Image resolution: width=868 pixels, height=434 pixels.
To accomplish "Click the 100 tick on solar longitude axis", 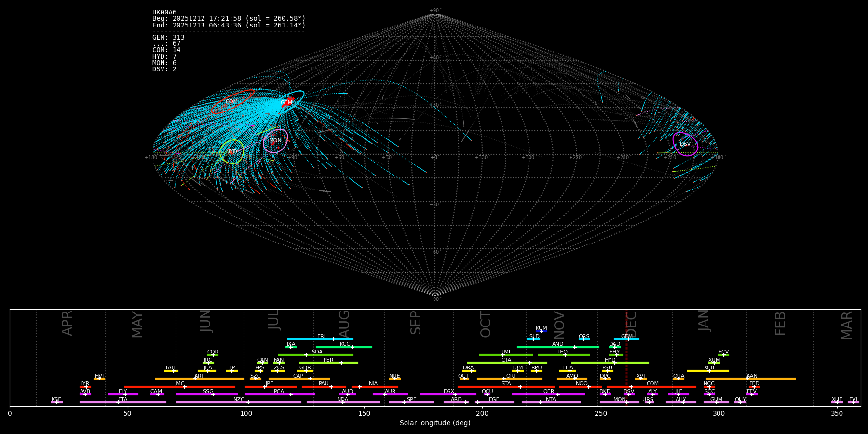I will click(246, 413).
